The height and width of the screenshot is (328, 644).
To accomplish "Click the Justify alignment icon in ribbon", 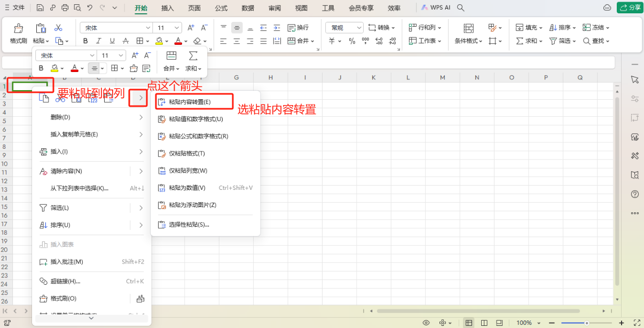I will coord(264,41).
